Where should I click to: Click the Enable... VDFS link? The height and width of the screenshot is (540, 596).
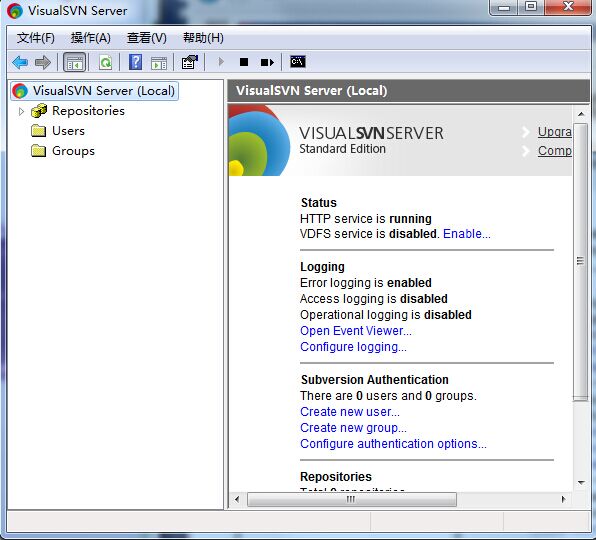[x=467, y=234]
